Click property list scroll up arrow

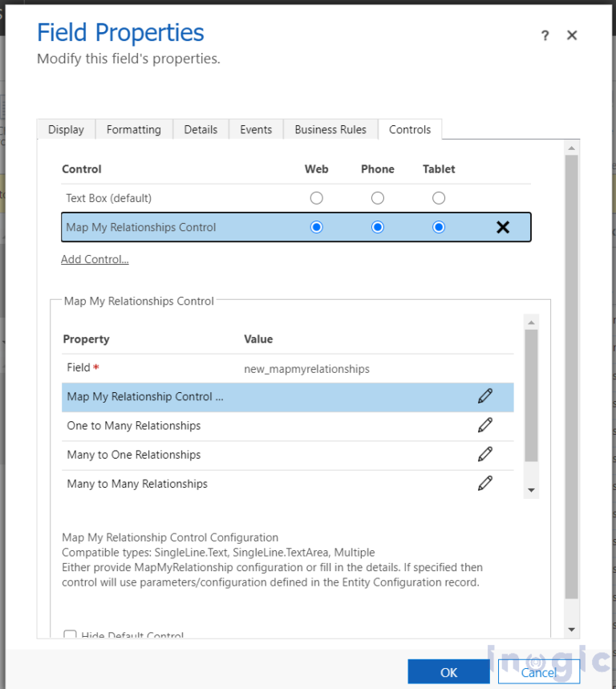tap(531, 322)
